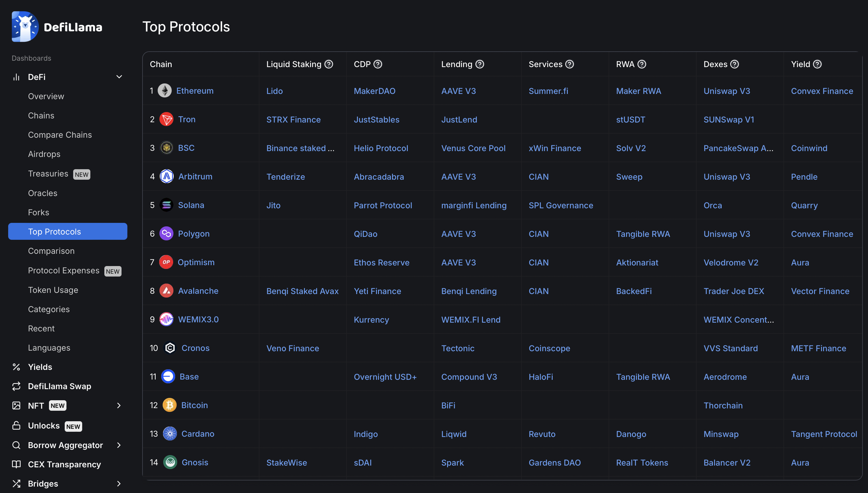Click the CDP help question icon
868x493 pixels.
coord(378,64)
